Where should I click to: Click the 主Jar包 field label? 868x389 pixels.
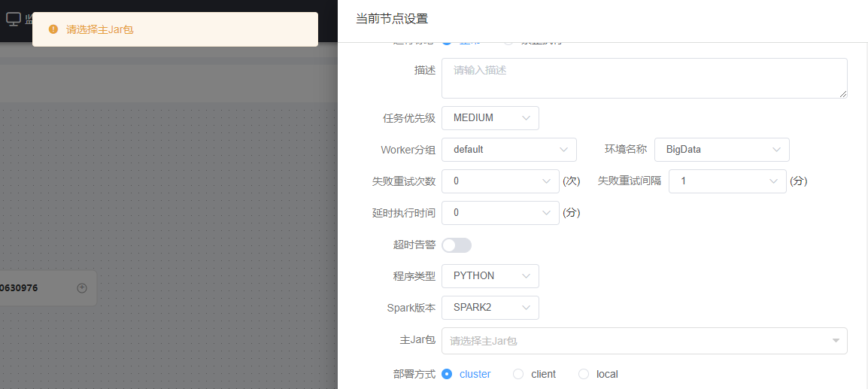click(x=417, y=340)
